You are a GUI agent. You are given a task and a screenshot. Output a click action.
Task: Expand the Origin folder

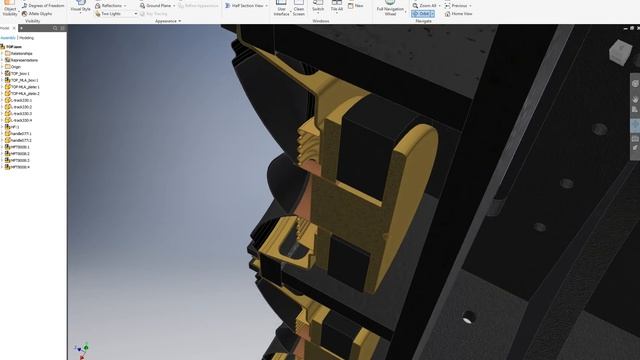(x=2, y=67)
